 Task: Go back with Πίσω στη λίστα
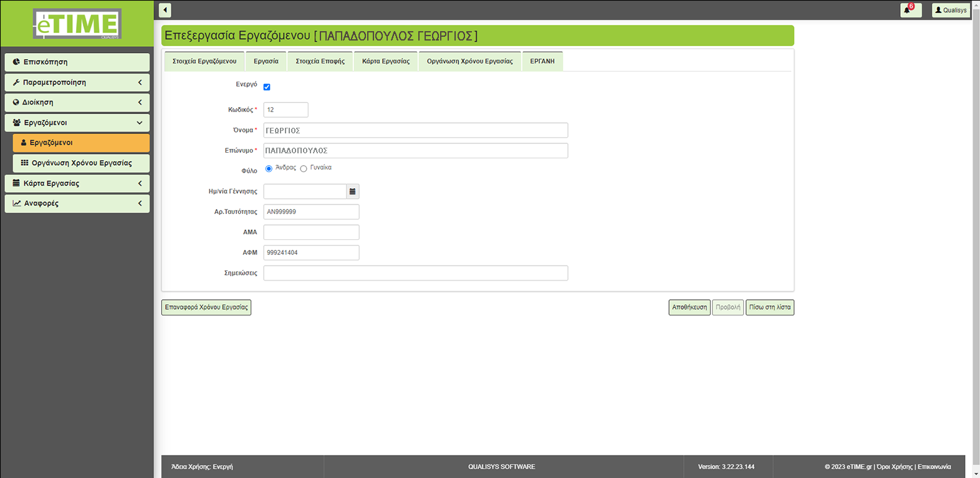770,307
